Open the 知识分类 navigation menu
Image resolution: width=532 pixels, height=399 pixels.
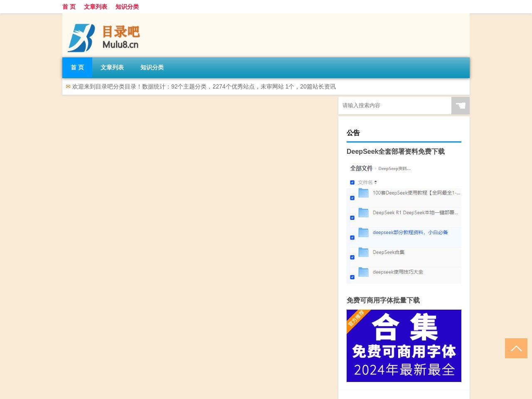point(152,67)
